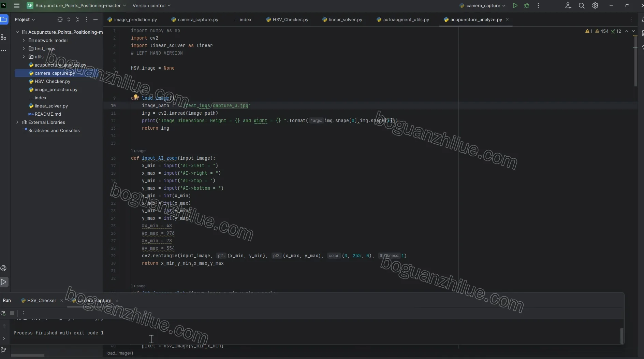Viewport: 644px width, 359px height.
Task: Click the load_image() breadcrumb
Action: pos(120,353)
